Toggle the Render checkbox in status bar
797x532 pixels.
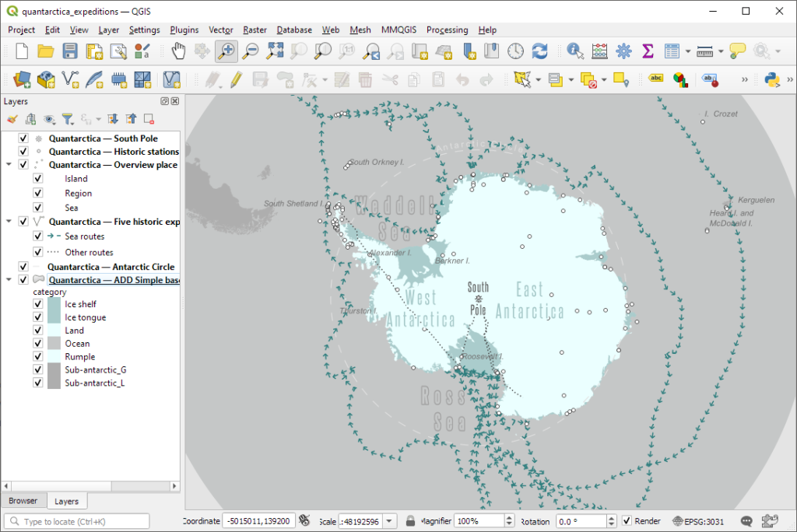(x=627, y=521)
